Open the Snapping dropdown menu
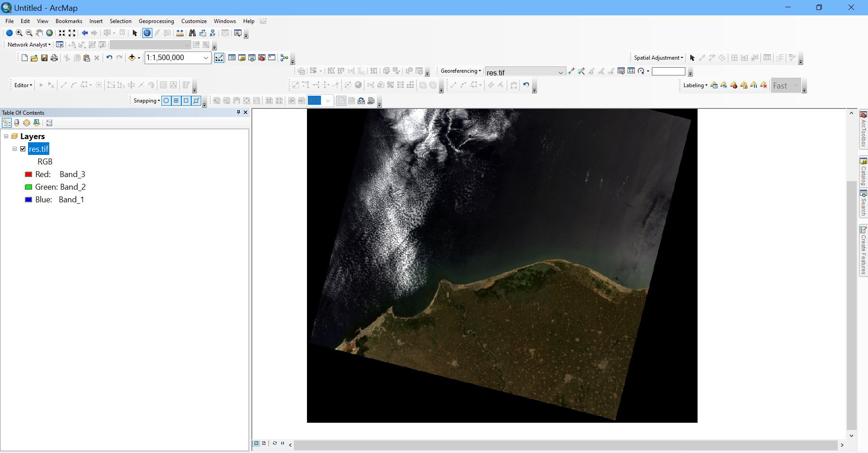 146,101
